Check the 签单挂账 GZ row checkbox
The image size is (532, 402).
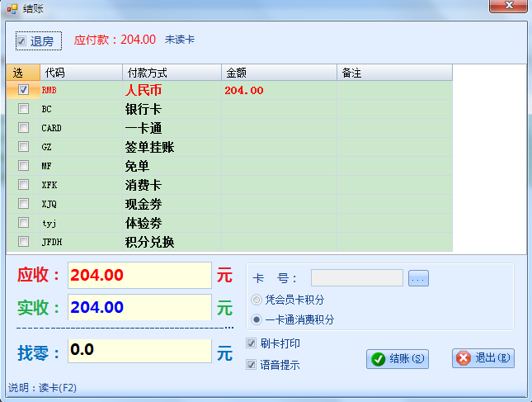click(x=23, y=147)
